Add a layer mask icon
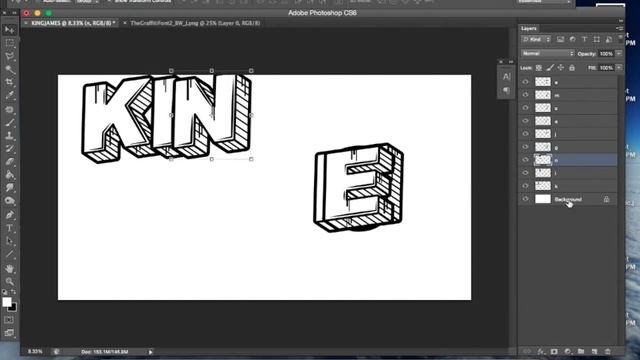 coord(554,351)
